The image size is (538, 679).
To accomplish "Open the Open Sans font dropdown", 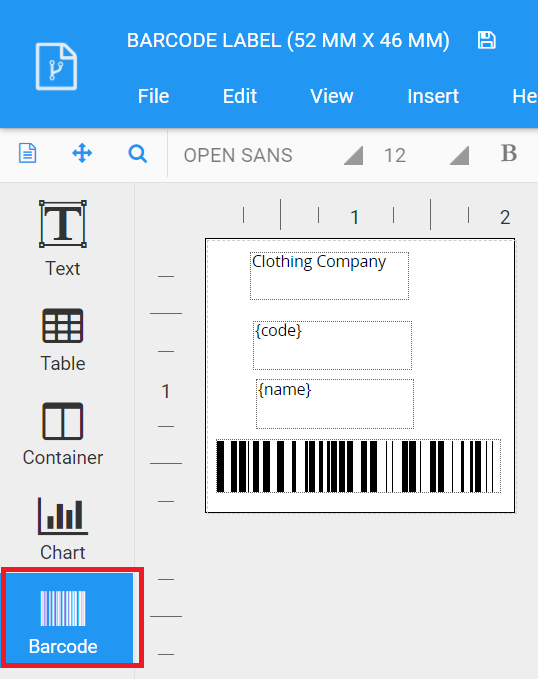I will (x=273, y=155).
